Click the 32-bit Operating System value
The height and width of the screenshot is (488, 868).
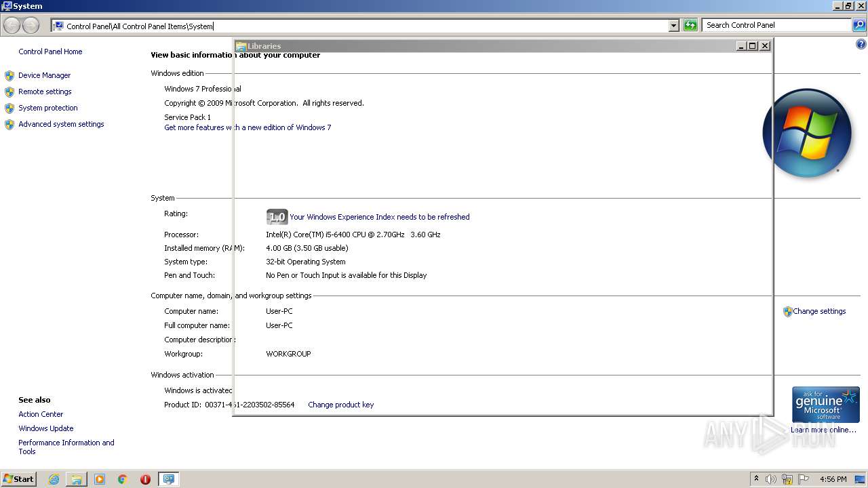click(x=306, y=262)
